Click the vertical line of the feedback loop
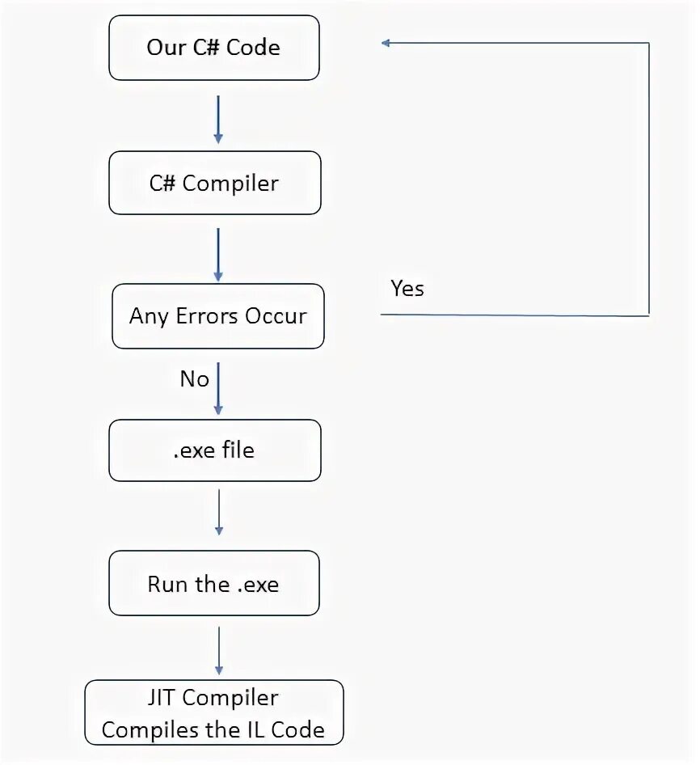Image resolution: width=700 pixels, height=765 pixels. [x=649, y=178]
